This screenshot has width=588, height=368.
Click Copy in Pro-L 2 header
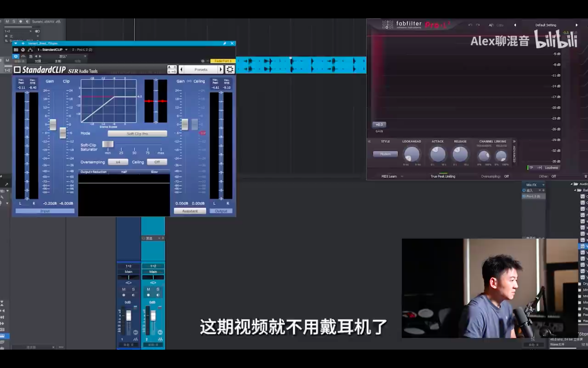(x=500, y=25)
